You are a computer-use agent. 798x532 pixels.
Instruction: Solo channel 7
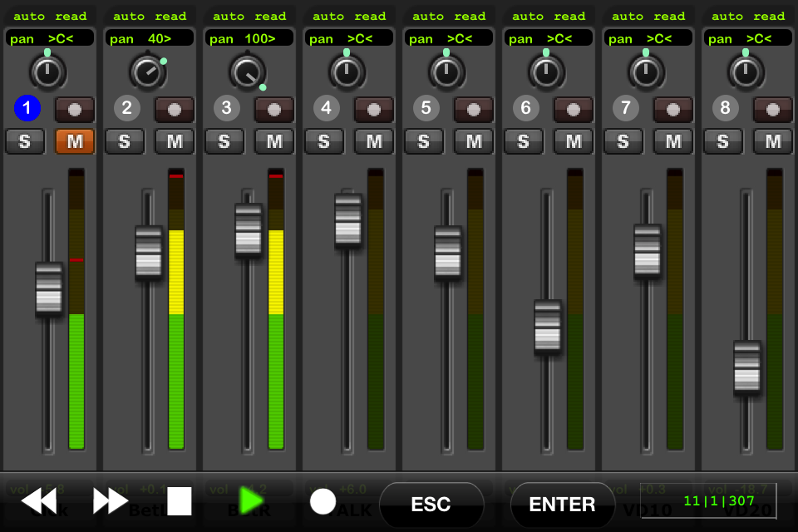point(623,141)
